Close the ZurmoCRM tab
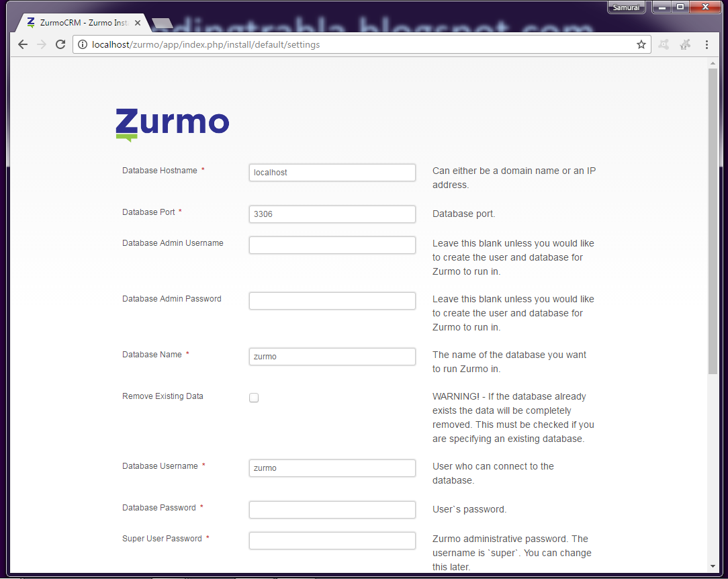 138,23
